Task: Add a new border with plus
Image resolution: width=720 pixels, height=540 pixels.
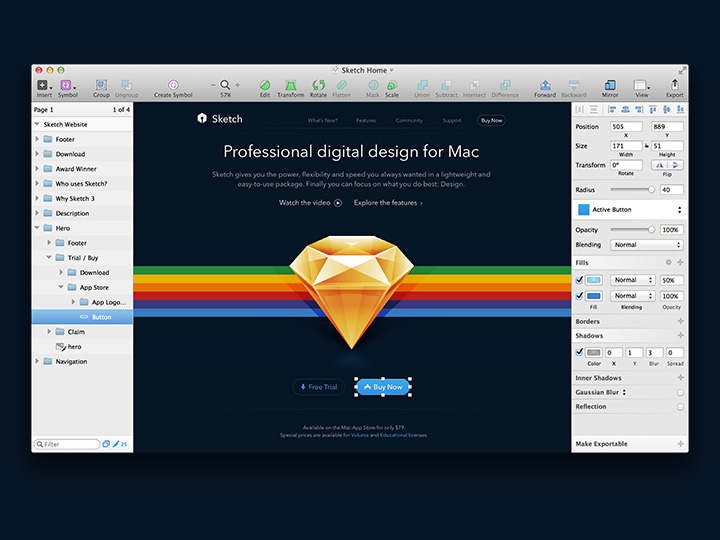Action: pos(680,321)
